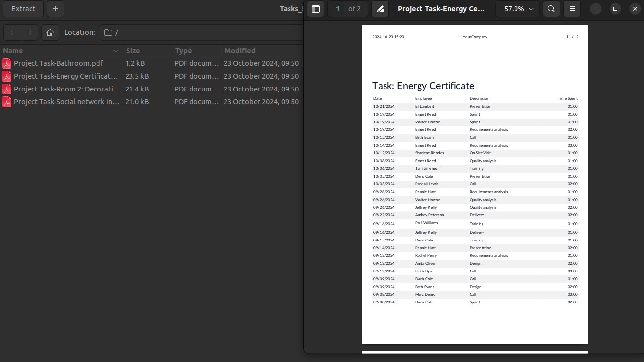Click PDF icon of Social network file
644x362 pixels.
7,102
